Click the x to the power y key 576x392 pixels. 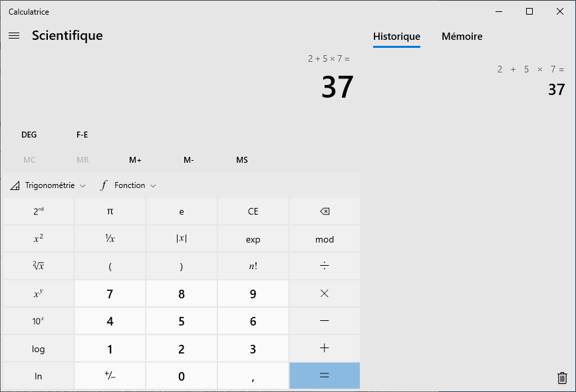39,293
